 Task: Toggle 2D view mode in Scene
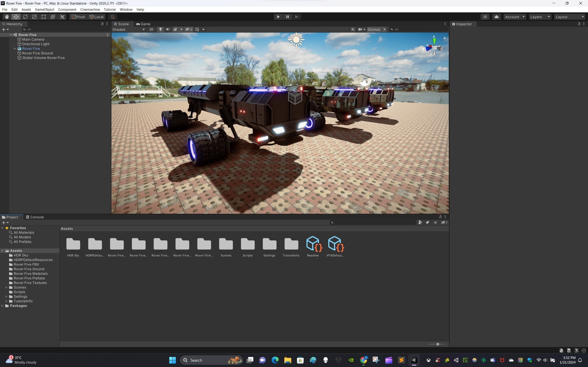click(151, 29)
